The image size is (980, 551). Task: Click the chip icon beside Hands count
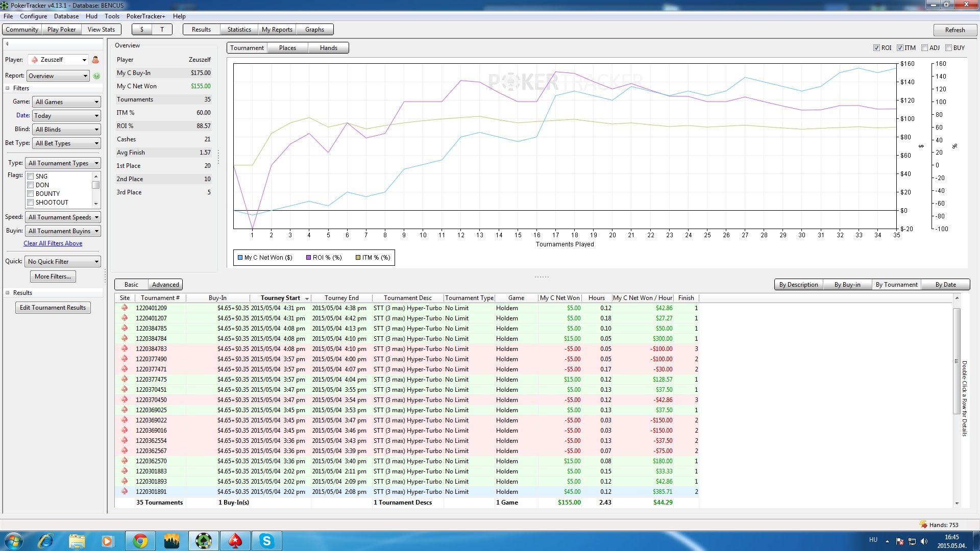(923, 524)
